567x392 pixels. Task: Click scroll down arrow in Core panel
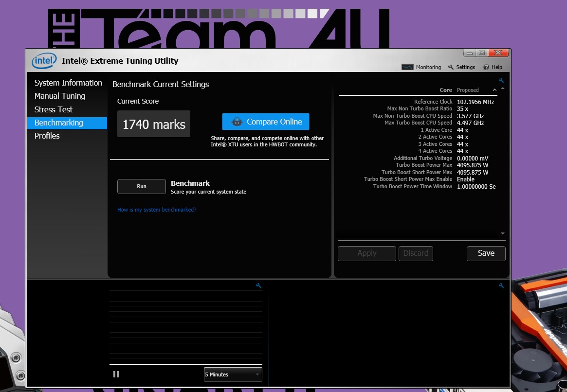pyautogui.click(x=503, y=233)
